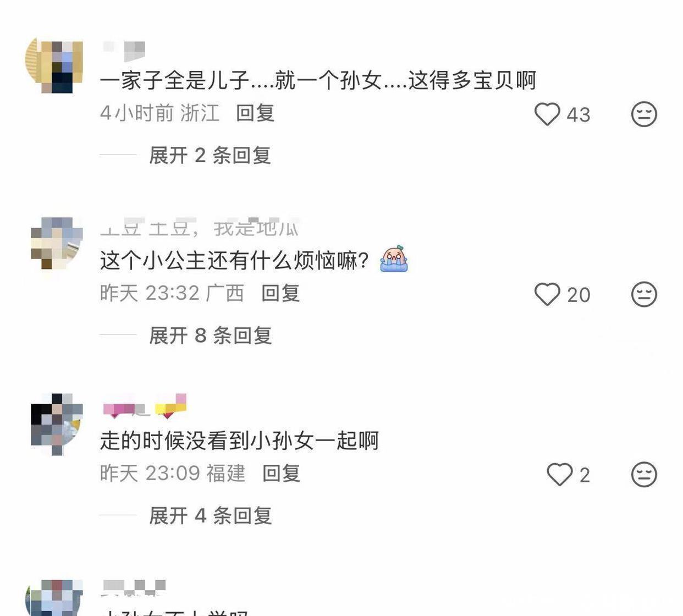Expand 展开 8 条回复
The width and height of the screenshot is (683, 616).
[210, 335]
